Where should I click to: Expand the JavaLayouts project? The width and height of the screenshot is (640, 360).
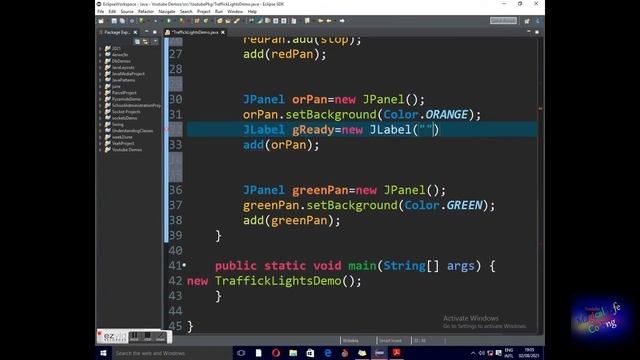coord(100,67)
